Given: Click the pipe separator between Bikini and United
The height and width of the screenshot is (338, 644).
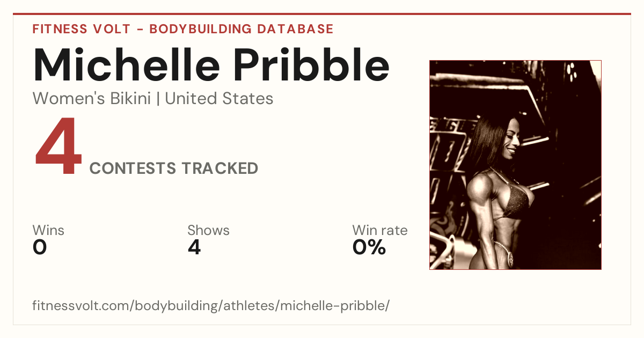Looking at the screenshot, I should tap(158, 99).
